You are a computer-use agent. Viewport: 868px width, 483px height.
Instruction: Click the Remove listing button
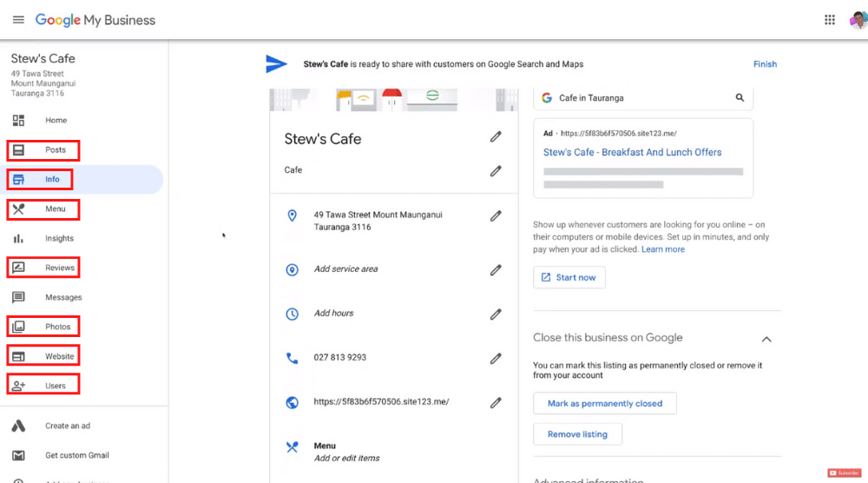click(x=577, y=434)
